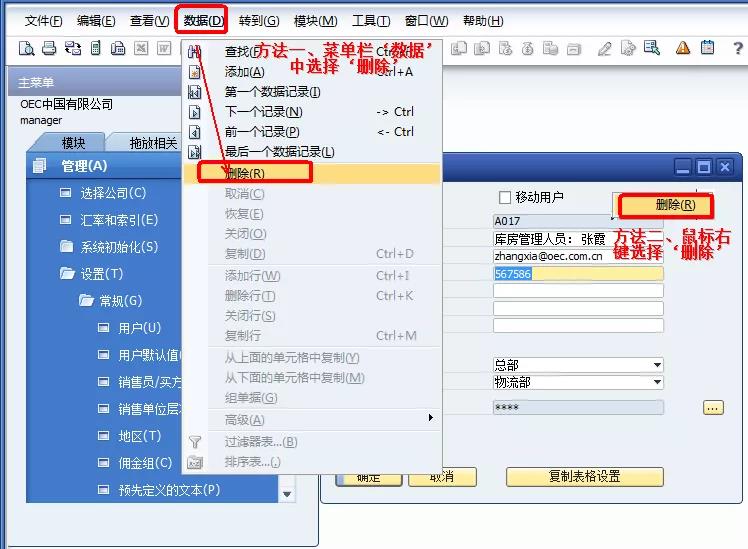This screenshot has width=748, height=549.
Task: Collapse the 设置(T) folder
Action: click(67, 273)
